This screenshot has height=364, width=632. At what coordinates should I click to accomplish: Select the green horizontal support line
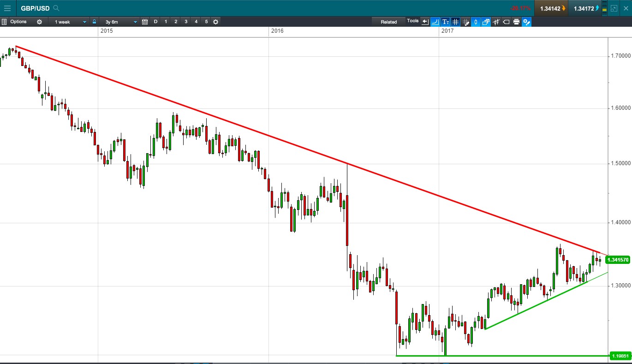[502, 356]
